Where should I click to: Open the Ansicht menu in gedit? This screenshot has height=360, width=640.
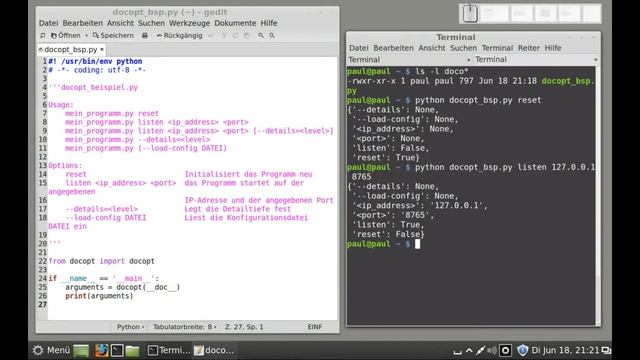(120, 23)
